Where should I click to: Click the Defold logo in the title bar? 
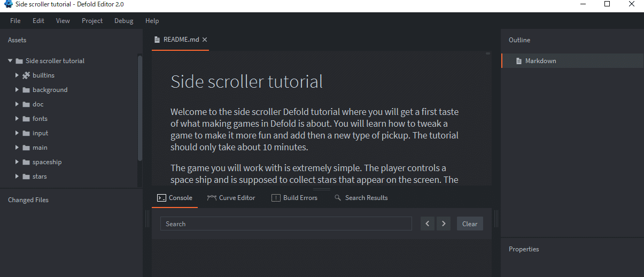click(8, 4)
